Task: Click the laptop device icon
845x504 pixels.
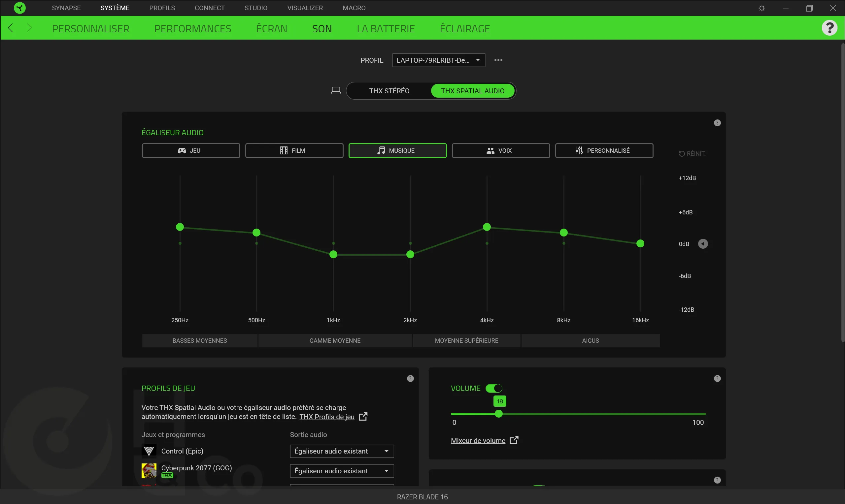Action: click(x=336, y=91)
